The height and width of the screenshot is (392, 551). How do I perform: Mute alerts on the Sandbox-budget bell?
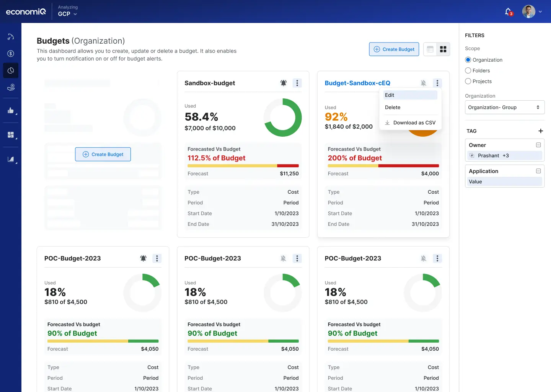284,83
